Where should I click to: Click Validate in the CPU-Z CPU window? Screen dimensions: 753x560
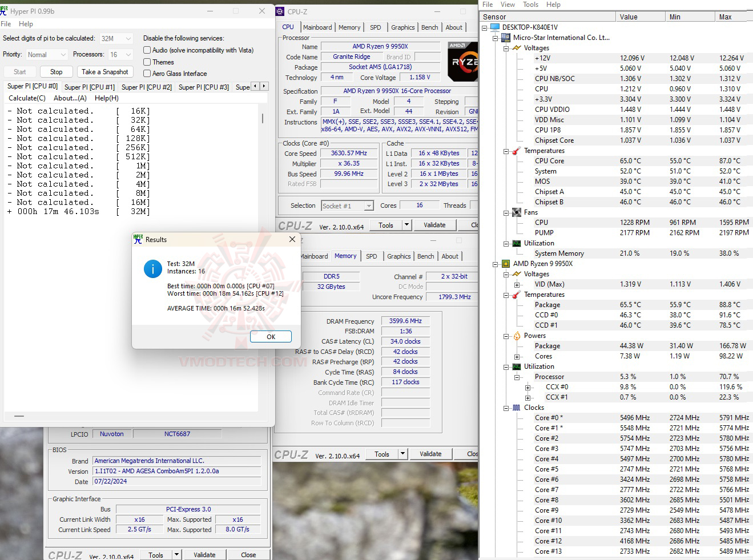tap(434, 225)
